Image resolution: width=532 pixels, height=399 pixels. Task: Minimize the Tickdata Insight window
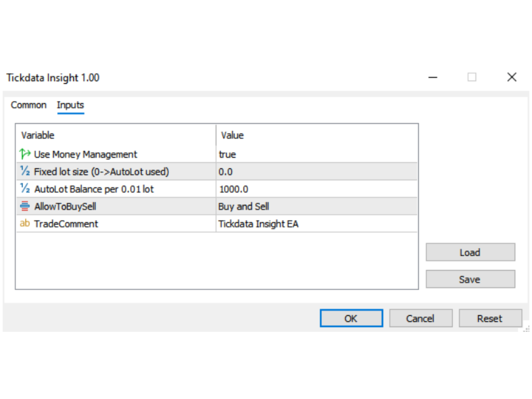[433, 77]
